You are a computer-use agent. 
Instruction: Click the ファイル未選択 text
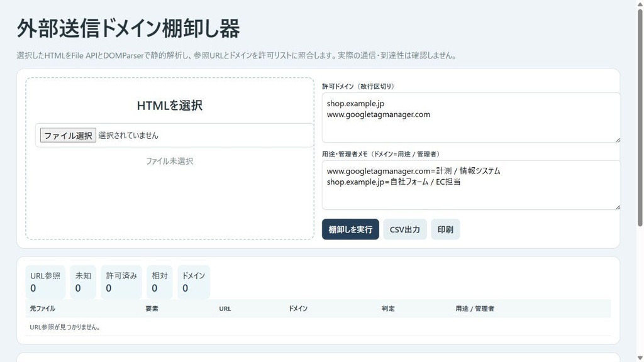170,162
